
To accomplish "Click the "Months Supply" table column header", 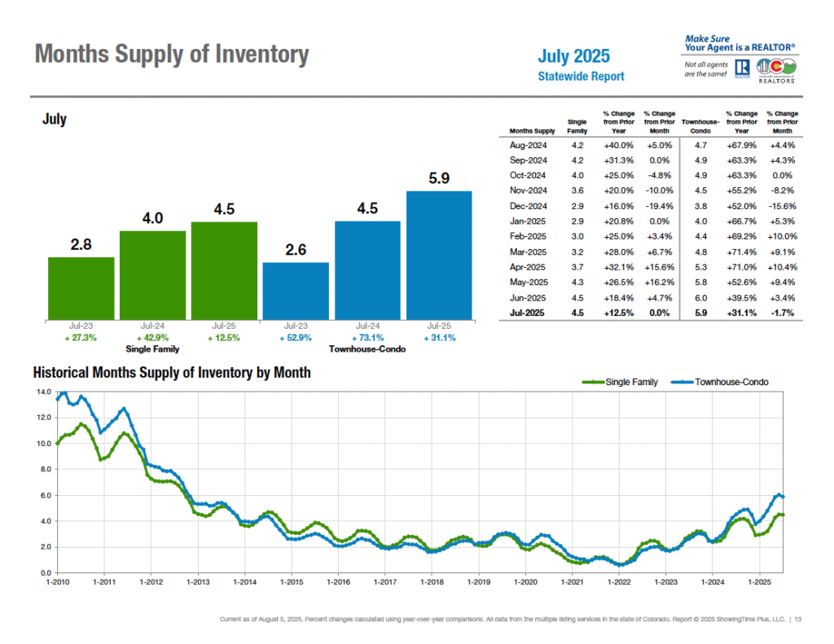I will point(532,131).
